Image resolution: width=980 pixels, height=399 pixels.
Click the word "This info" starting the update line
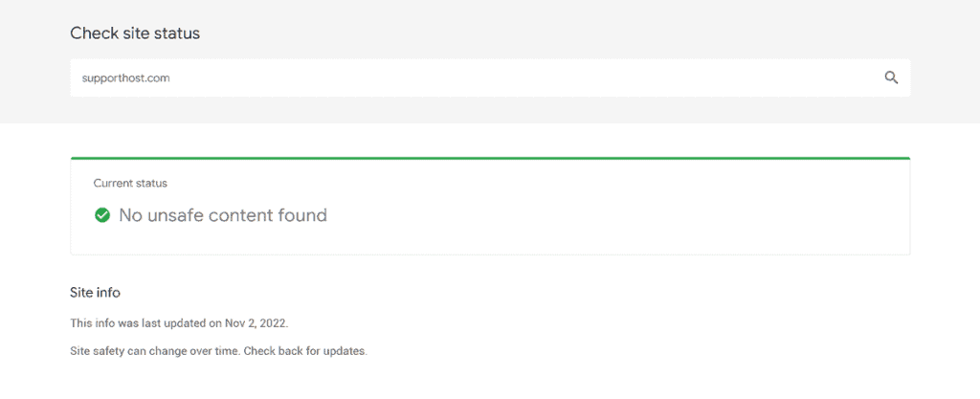[89, 323]
